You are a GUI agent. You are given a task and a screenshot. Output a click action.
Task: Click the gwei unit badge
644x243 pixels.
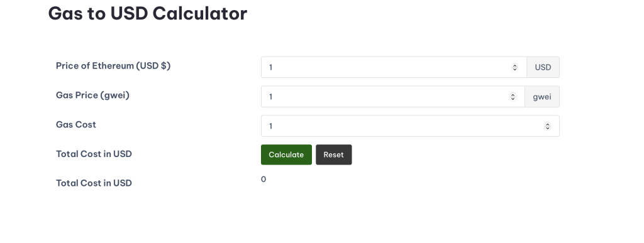[542, 97]
